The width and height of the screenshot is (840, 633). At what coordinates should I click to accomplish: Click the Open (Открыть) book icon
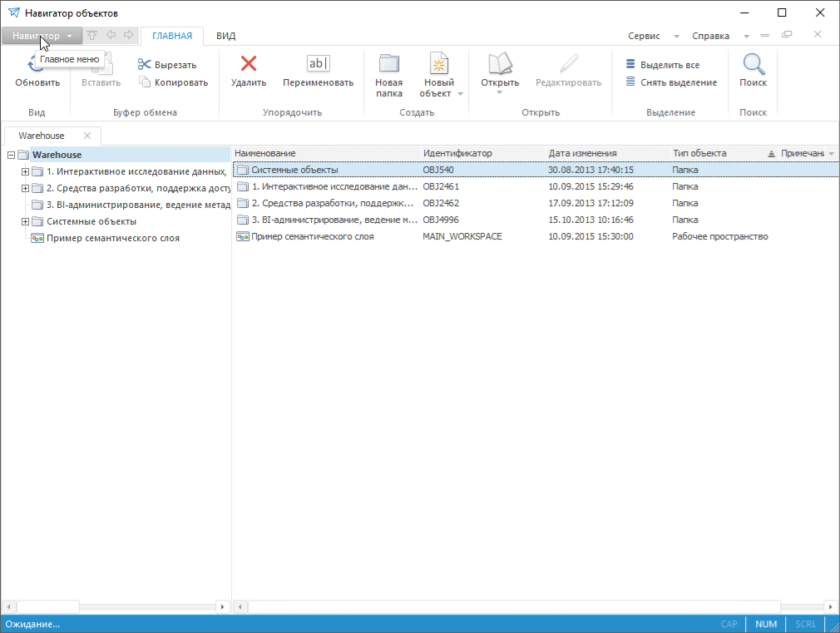(x=499, y=64)
